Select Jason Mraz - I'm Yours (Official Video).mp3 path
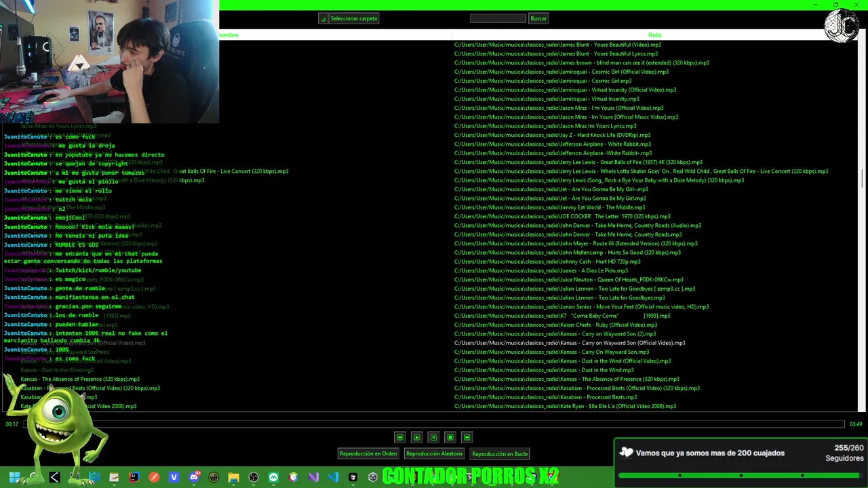The image size is (868, 488). pyautogui.click(x=559, y=108)
